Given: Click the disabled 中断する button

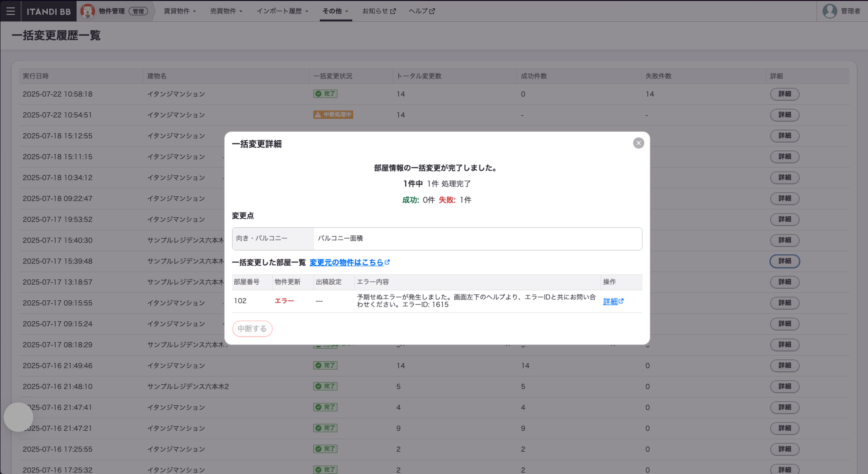Looking at the screenshot, I should pos(252,329).
